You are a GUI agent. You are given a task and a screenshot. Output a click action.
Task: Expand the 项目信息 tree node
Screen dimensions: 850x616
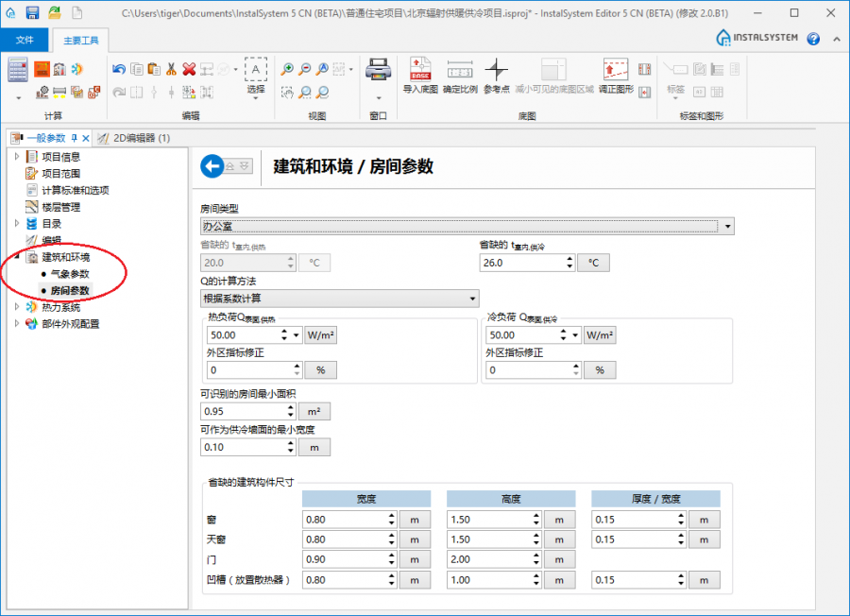pos(16,157)
